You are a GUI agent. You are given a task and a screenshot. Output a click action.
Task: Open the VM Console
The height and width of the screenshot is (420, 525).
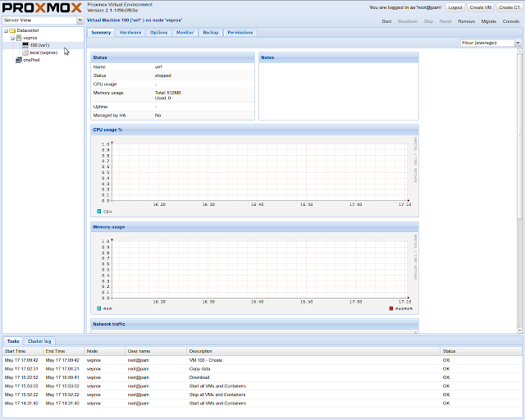[510, 21]
